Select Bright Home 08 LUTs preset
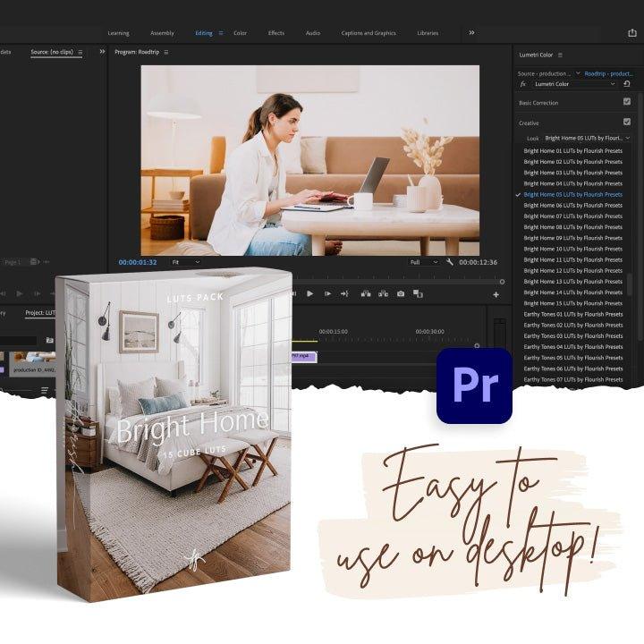Viewport: 644px width, 644px height. point(572,227)
